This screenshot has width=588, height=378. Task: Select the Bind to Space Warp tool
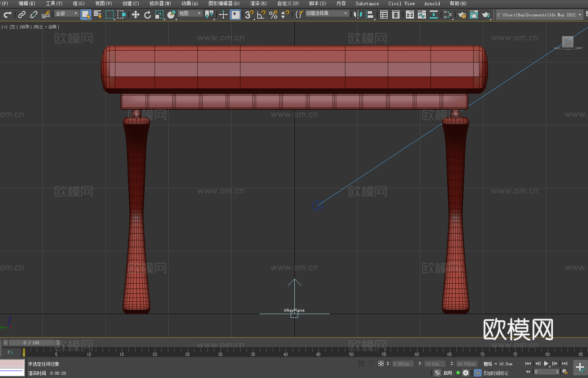coord(46,14)
